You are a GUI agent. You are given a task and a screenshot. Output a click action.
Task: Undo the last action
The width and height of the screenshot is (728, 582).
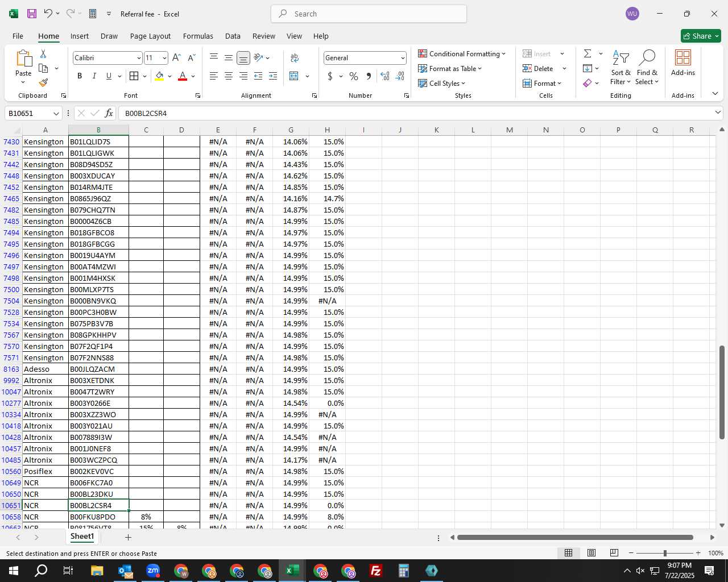point(48,14)
